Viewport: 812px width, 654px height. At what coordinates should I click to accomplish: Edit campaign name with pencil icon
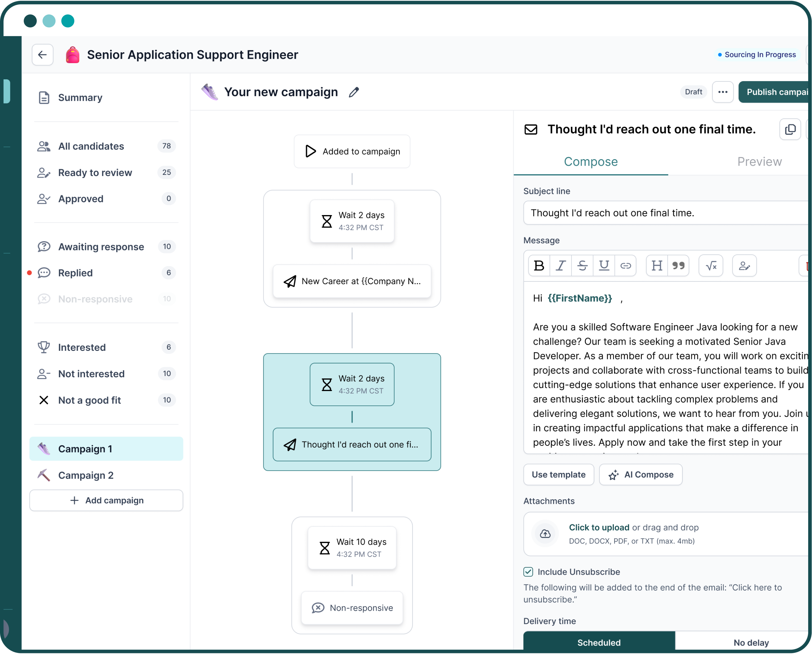pos(354,92)
